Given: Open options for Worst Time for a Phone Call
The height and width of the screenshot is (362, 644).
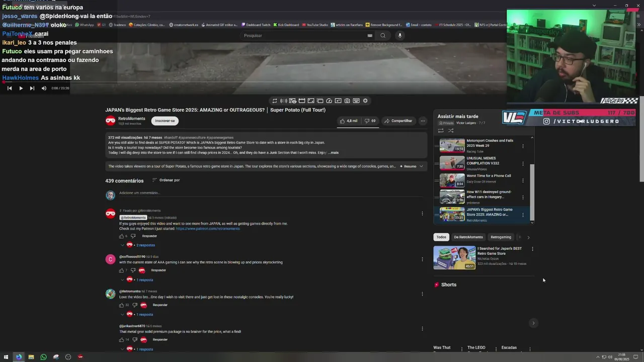Looking at the screenshot, I should [523, 180].
